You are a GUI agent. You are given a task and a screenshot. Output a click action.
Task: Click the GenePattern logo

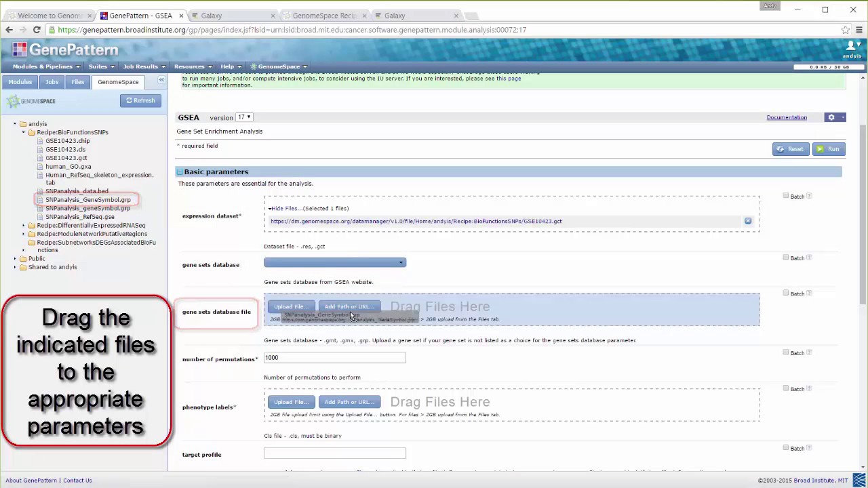(x=65, y=49)
